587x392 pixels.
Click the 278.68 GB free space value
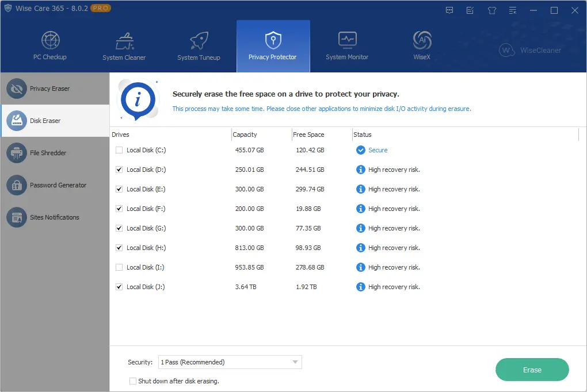click(x=310, y=267)
